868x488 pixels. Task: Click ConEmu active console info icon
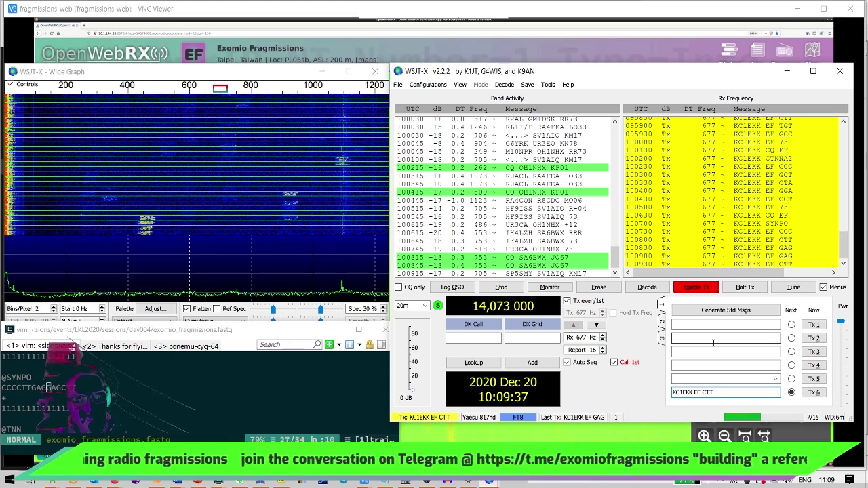[x=349, y=344]
